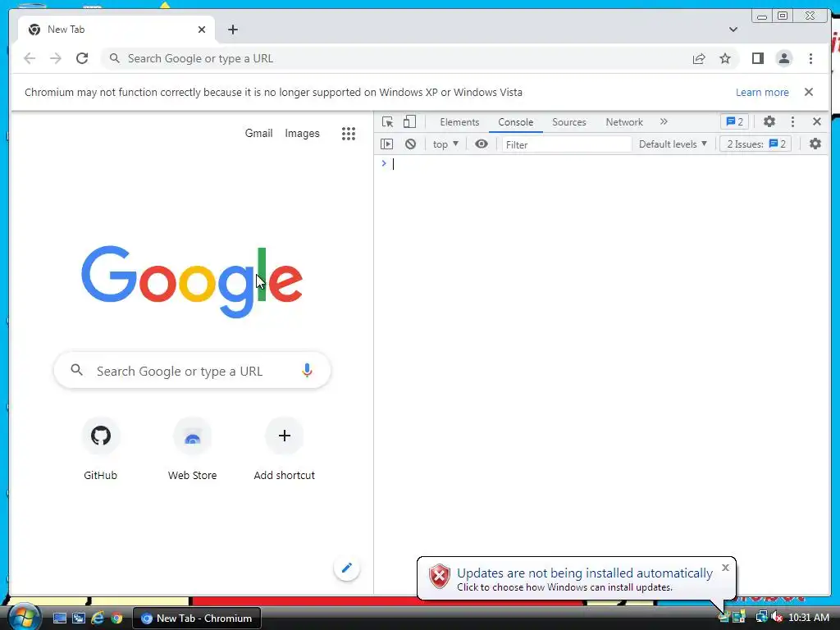Open the issues counter badge showing 2
840x630 pixels.
click(x=734, y=122)
